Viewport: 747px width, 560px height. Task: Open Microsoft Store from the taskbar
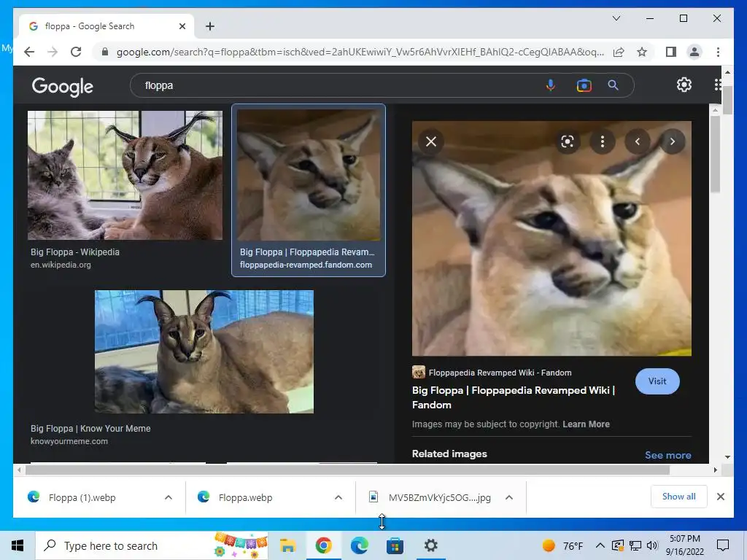click(395, 545)
